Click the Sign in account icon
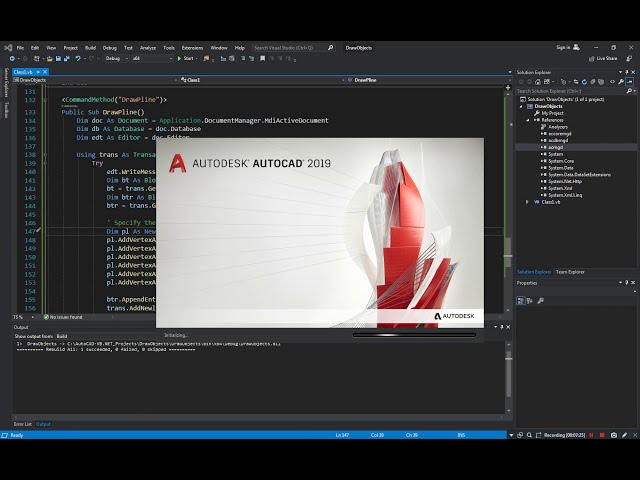 click(x=577, y=47)
